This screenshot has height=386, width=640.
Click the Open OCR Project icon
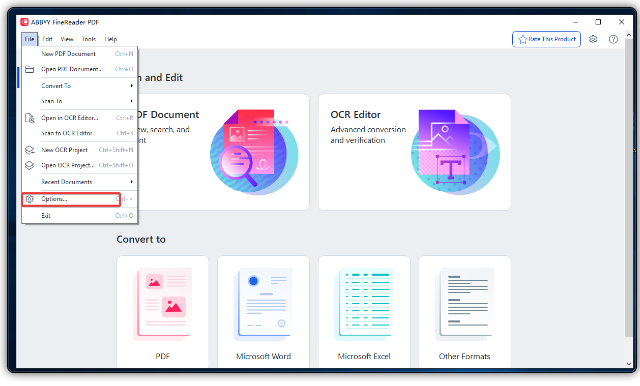pyautogui.click(x=29, y=165)
